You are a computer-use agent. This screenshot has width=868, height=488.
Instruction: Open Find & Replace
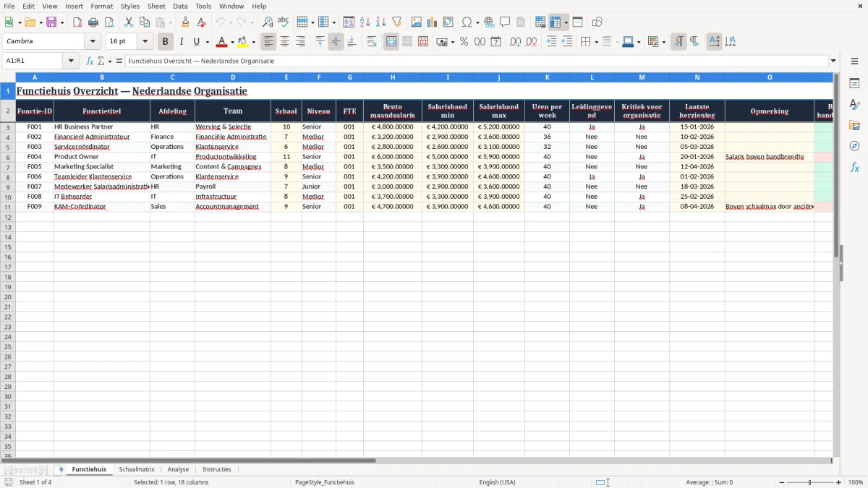click(268, 22)
